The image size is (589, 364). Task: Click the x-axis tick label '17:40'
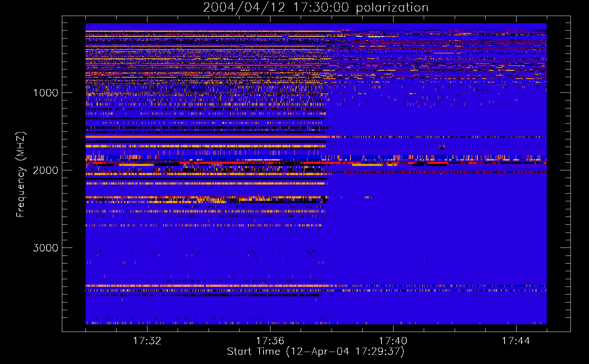click(x=393, y=341)
